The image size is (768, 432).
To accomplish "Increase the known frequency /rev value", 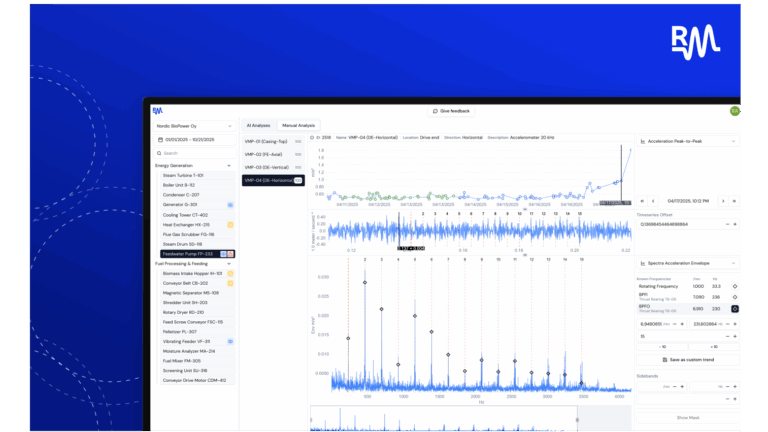I will (x=682, y=324).
